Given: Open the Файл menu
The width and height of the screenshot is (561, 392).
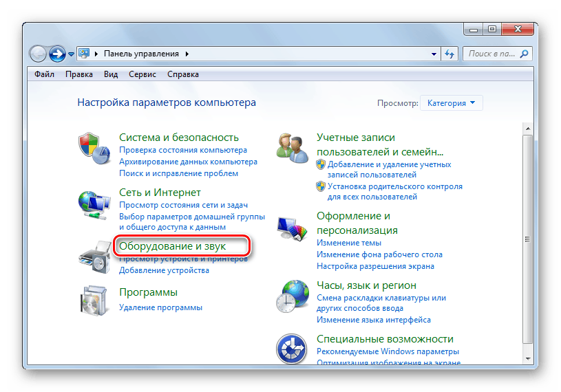Looking at the screenshot, I should pos(44,74).
